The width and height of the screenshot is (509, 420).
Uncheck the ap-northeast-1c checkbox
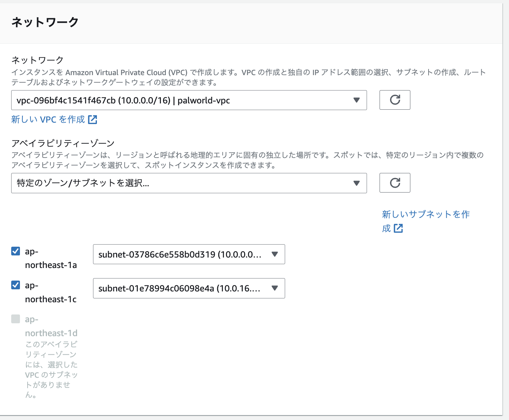pyautogui.click(x=16, y=285)
